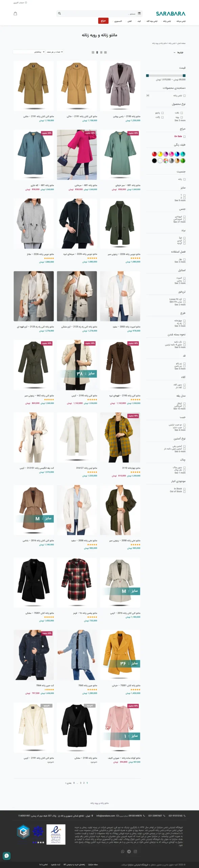Screen dimensions: 199x868
Task: Check the On Sale filter checkbox
Action: [184, 137]
